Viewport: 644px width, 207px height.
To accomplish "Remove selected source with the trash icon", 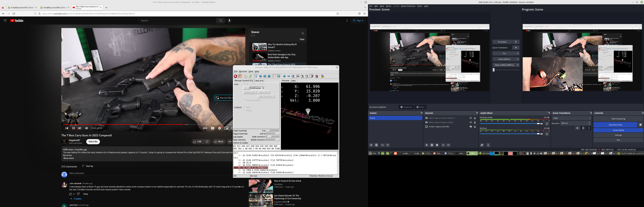I will click(432, 145).
